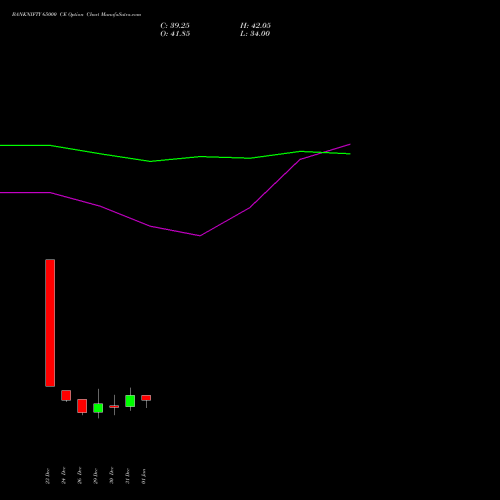The width and height of the screenshot is (500, 500).
Task: Select the doji candle for 30 Dec
Action: [114, 406]
